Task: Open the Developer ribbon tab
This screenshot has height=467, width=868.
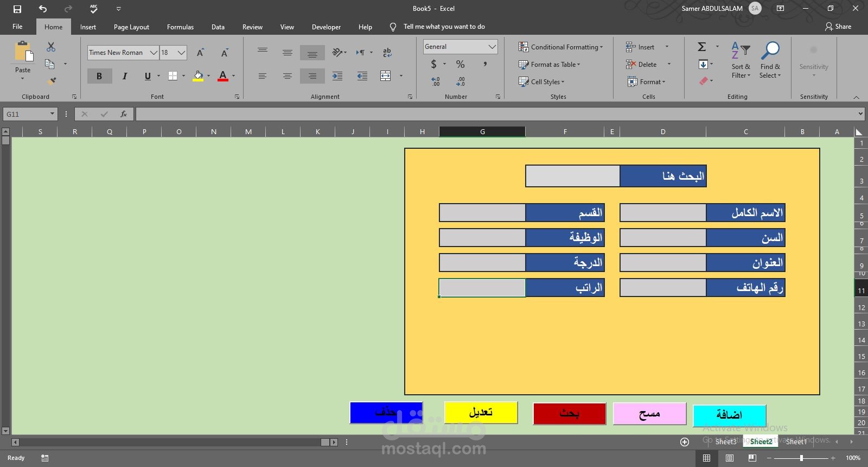Action: (326, 27)
